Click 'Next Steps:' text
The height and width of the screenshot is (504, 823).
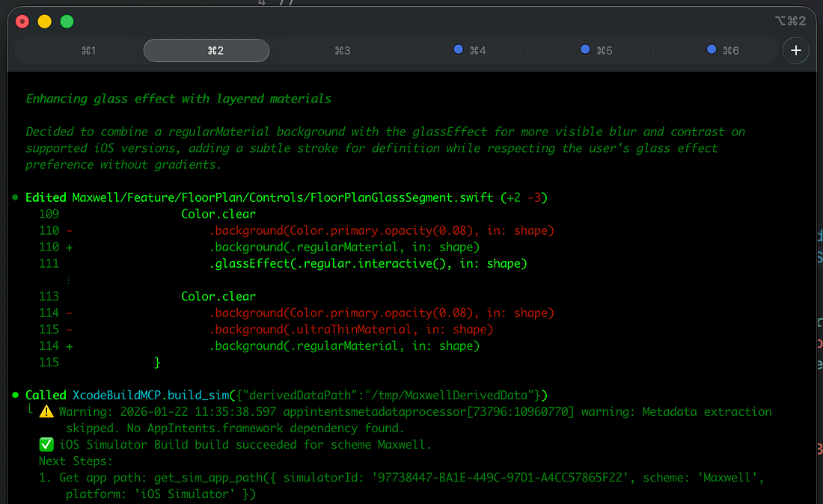pos(76,461)
